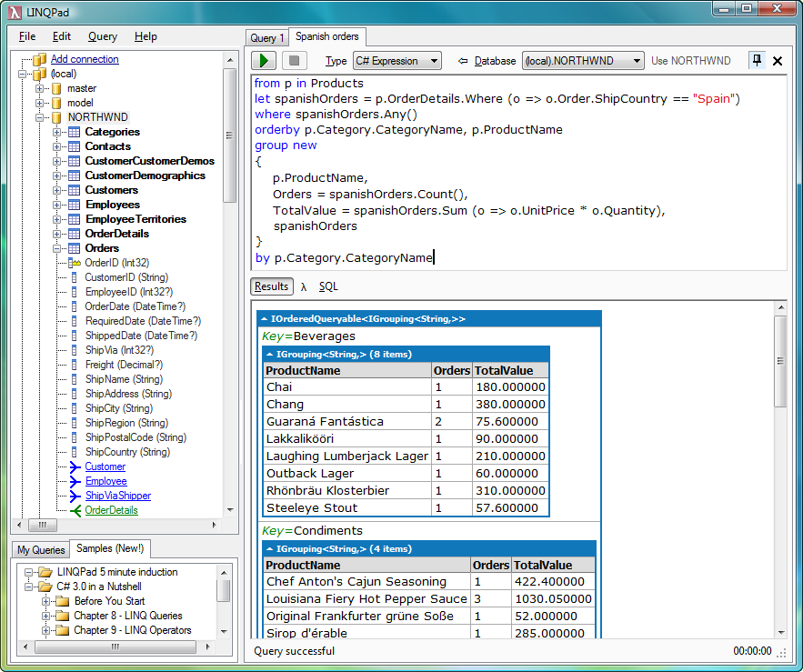Expand the master database node
Viewport: 803px width, 672px height.
coord(40,88)
